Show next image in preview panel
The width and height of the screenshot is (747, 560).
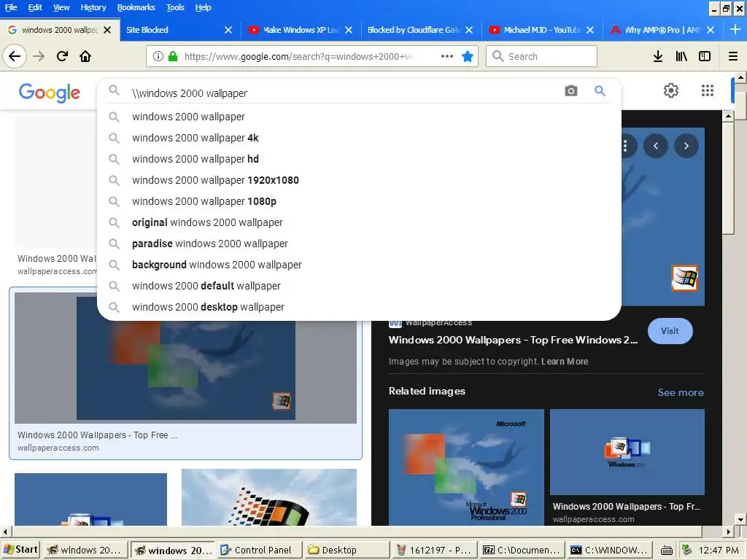click(x=686, y=146)
